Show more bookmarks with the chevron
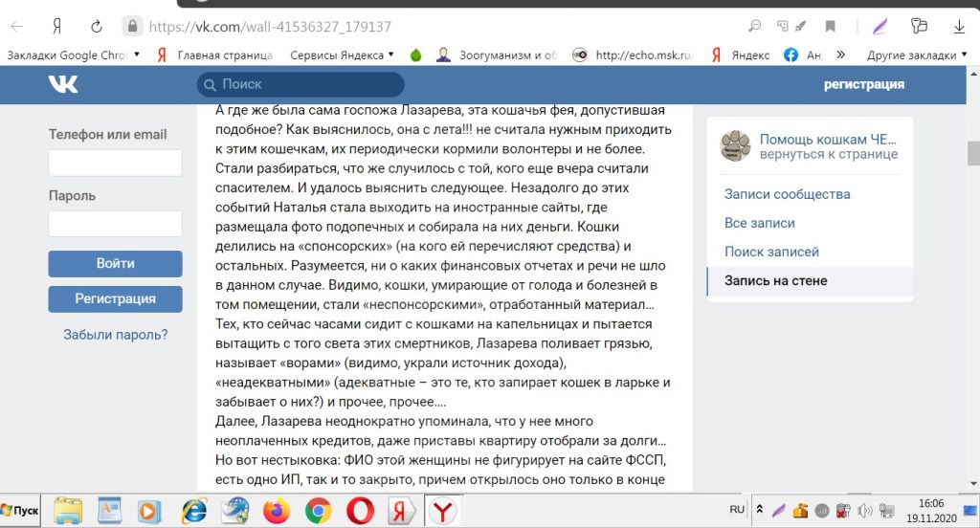 point(840,55)
